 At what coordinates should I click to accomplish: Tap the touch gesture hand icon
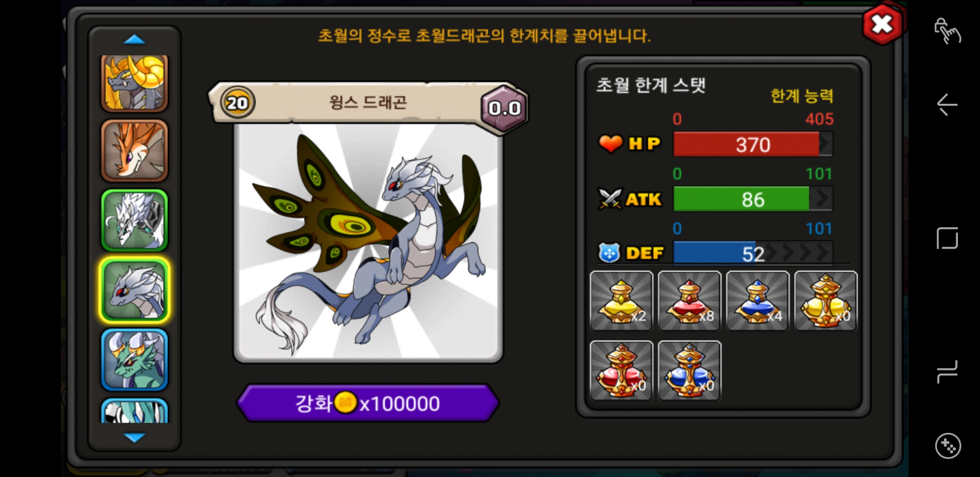point(947,31)
